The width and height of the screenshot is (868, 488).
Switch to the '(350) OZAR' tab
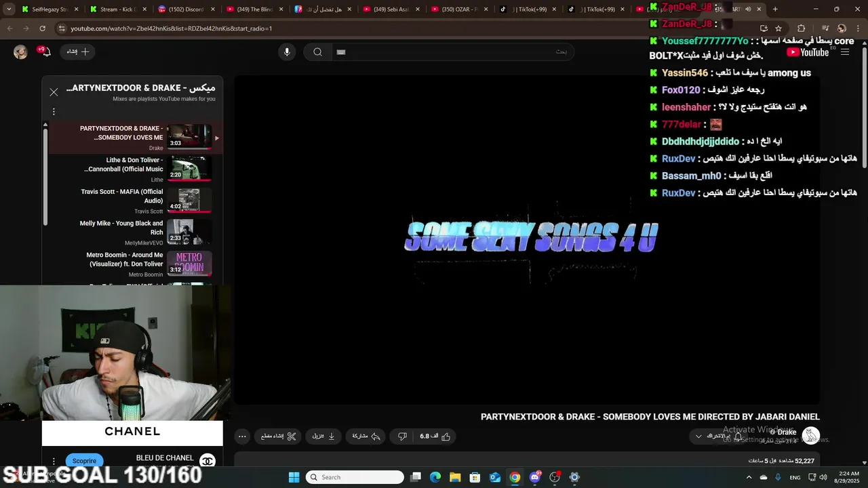point(458,9)
